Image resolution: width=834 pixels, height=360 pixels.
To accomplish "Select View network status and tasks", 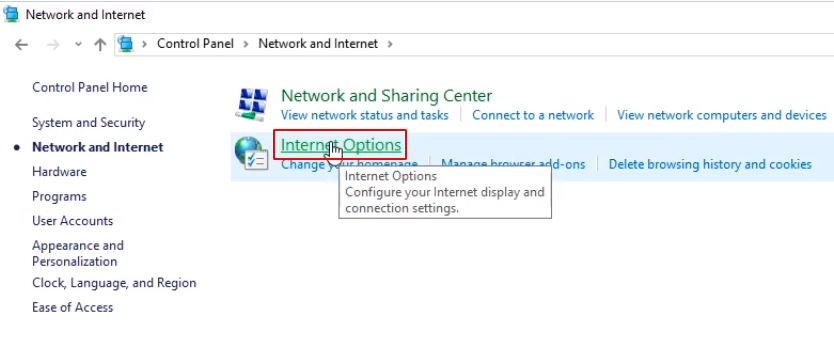I will [364, 115].
